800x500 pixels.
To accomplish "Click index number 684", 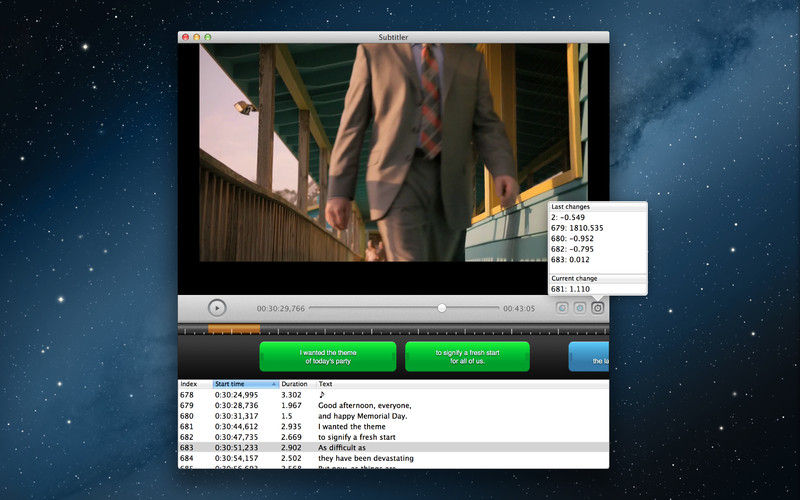I will pyautogui.click(x=187, y=458).
